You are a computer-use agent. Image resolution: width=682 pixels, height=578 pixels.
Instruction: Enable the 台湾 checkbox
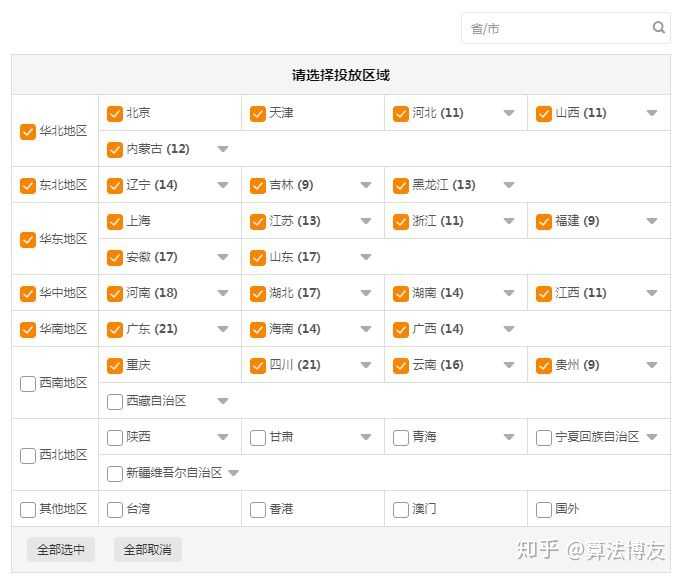pos(115,509)
